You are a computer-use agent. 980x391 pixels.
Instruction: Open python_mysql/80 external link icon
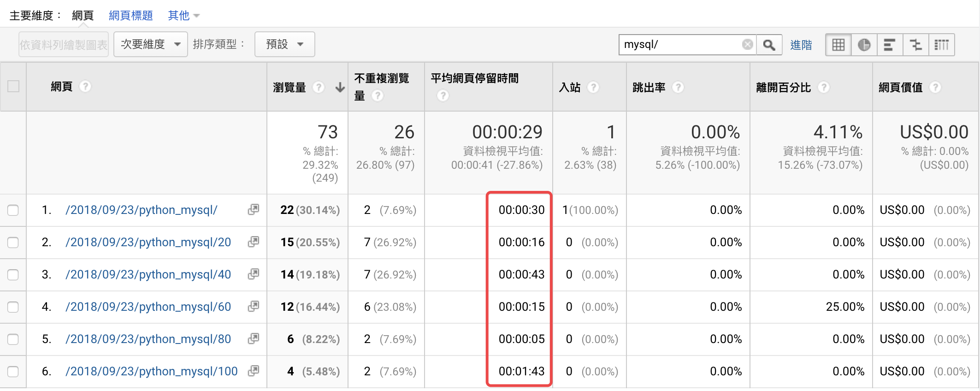click(254, 338)
